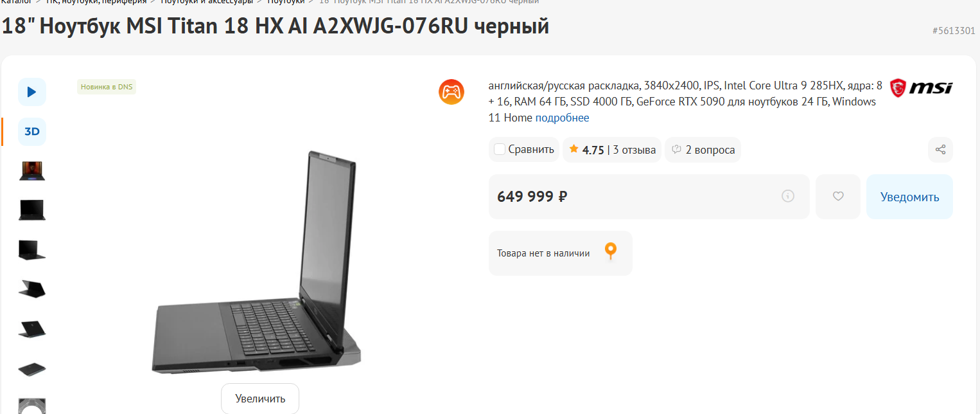980x414 pixels.
Task: Click the Уведомить button
Action: click(x=909, y=197)
